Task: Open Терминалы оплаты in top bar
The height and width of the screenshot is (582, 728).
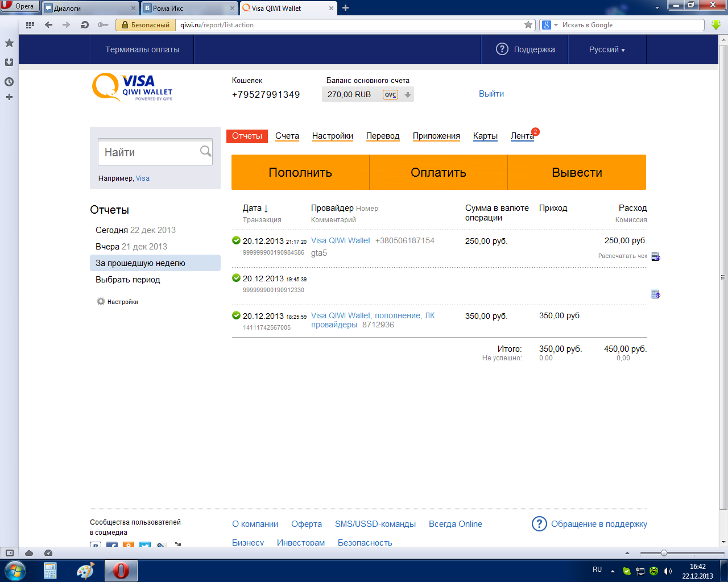Action: point(142,49)
